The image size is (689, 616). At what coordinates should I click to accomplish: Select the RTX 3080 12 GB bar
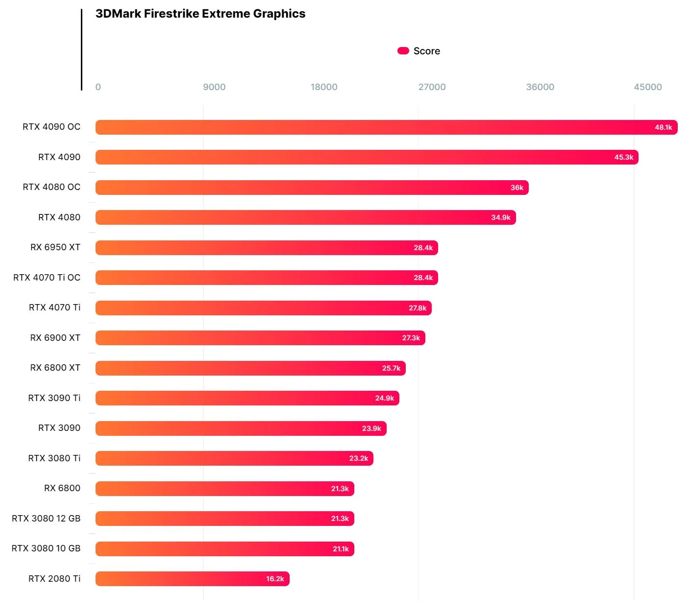[225, 519]
